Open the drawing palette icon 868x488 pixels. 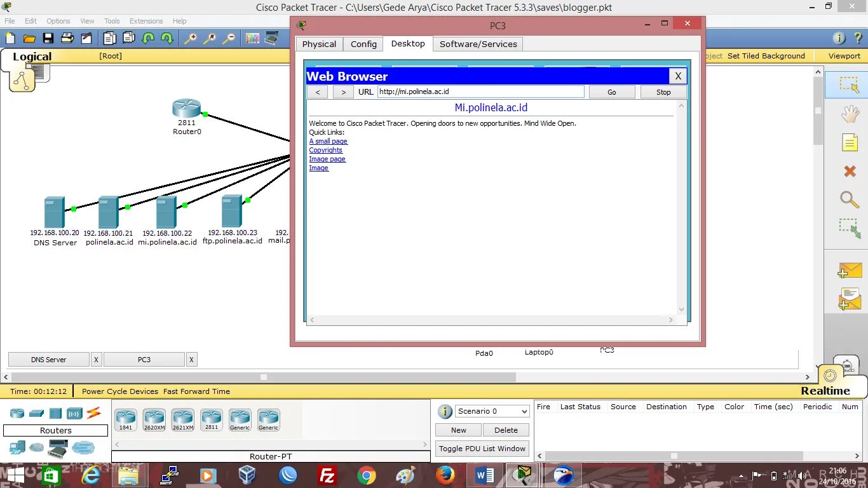tap(252, 38)
